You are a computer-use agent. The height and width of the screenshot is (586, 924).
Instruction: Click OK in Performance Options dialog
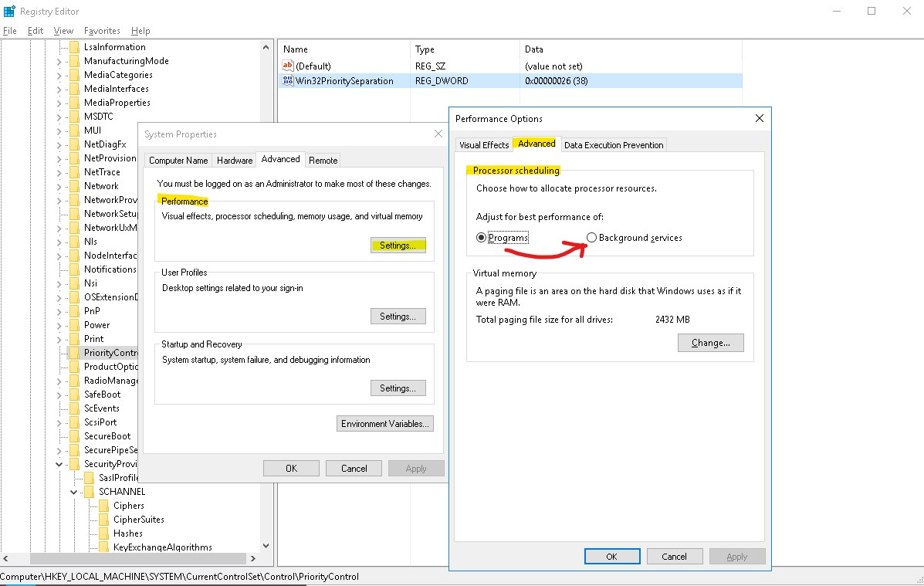611,557
